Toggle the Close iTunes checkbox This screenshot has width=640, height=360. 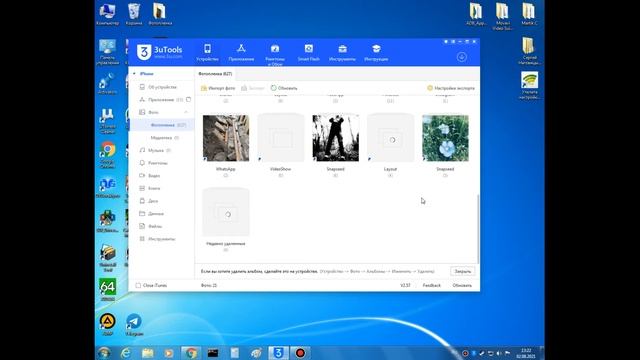[x=138, y=285]
